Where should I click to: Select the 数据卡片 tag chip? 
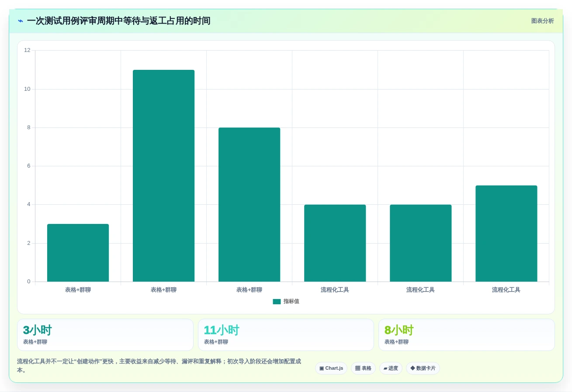point(423,368)
